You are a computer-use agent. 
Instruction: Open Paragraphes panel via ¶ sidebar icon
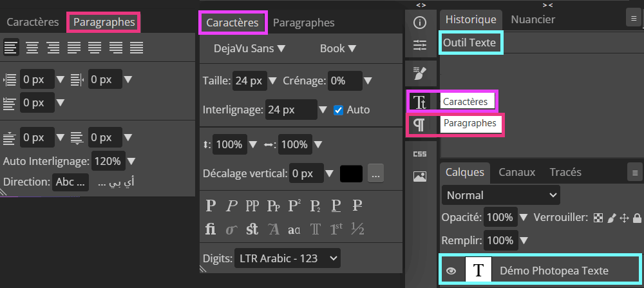(419, 124)
